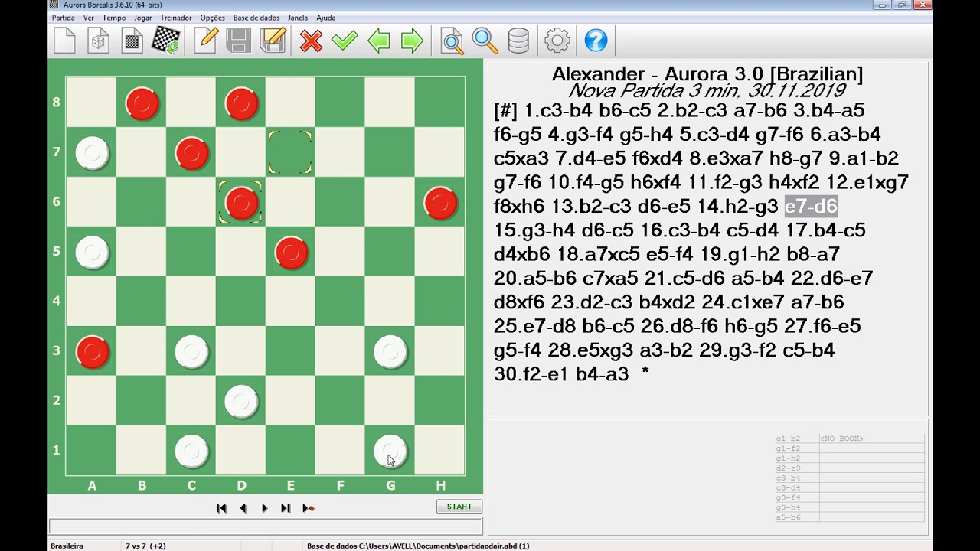This screenshot has height=551, width=980.
Task: Jump to first move playback button
Action: pos(221,508)
